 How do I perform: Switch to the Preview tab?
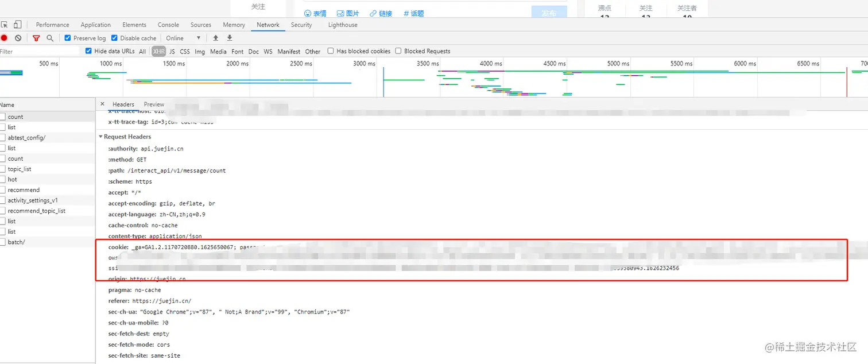[154, 104]
